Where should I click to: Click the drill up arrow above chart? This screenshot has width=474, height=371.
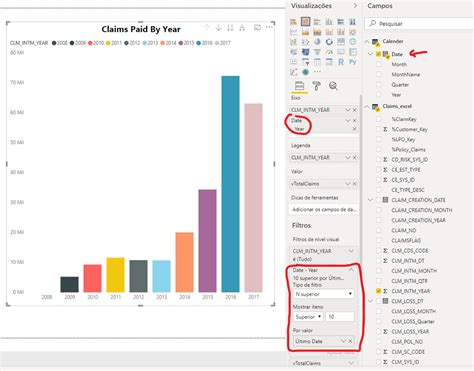tap(207, 28)
